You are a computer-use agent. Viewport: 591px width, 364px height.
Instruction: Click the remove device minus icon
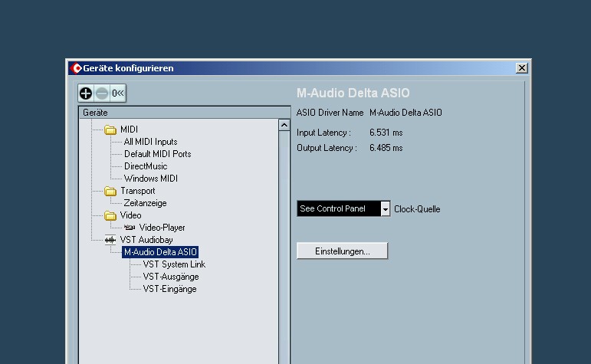102,93
